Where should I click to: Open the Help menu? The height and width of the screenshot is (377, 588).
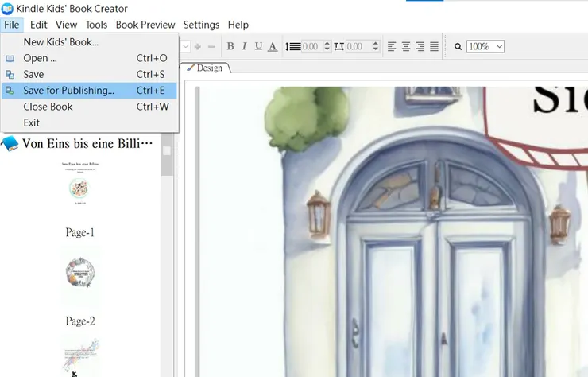pyautogui.click(x=238, y=25)
